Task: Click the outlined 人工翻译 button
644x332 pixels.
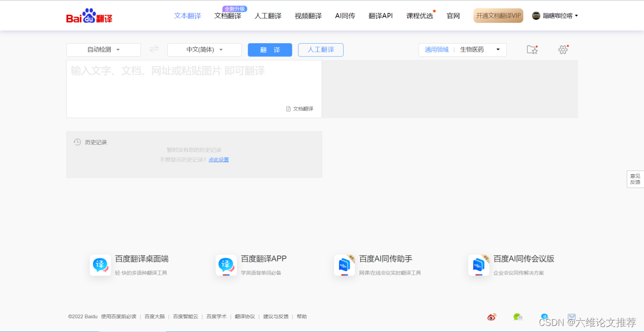Action: [321, 50]
